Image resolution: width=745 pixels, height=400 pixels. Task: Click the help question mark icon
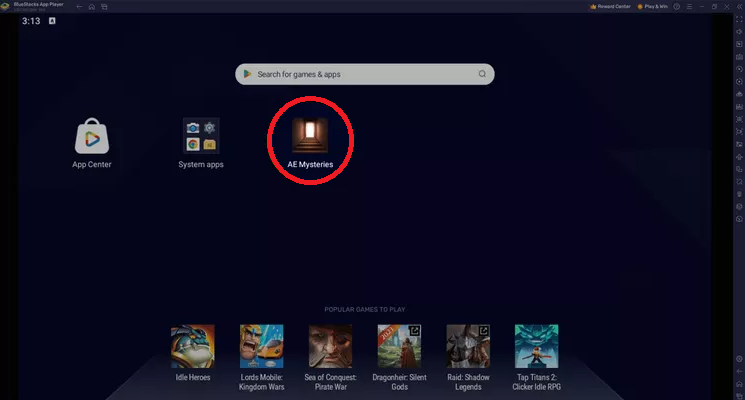[677, 7]
